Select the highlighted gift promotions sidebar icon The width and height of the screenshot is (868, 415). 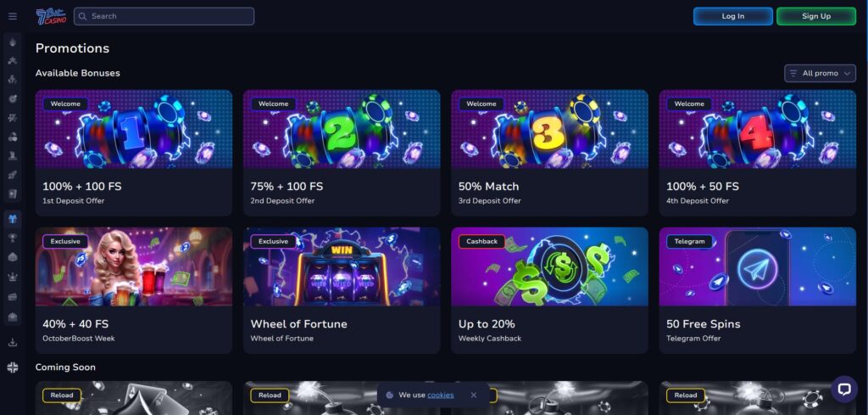pyautogui.click(x=12, y=218)
